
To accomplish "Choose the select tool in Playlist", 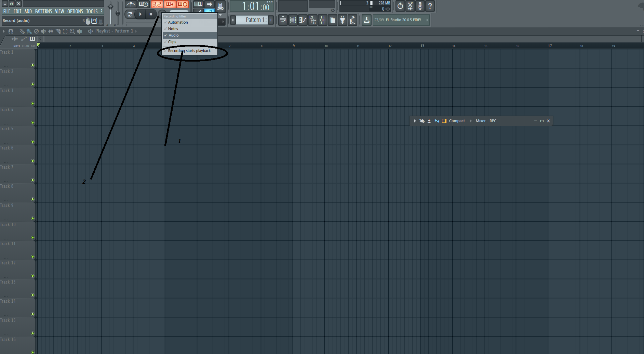I will [x=65, y=31].
